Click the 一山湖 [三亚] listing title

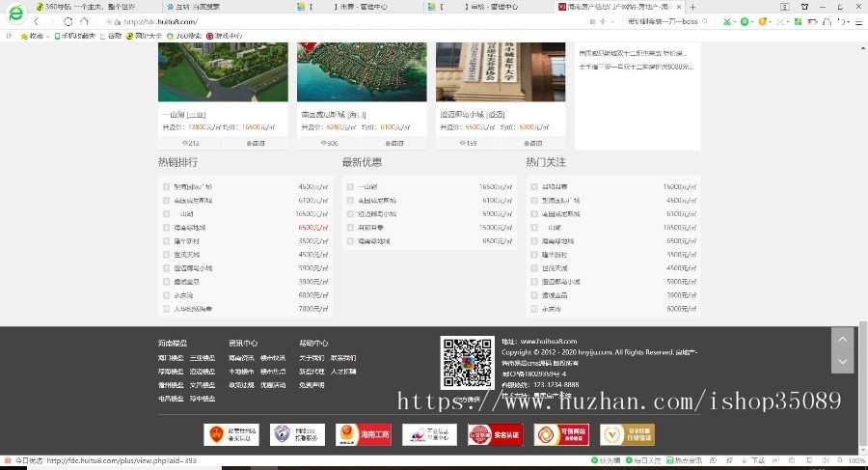click(x=184, y=115)
